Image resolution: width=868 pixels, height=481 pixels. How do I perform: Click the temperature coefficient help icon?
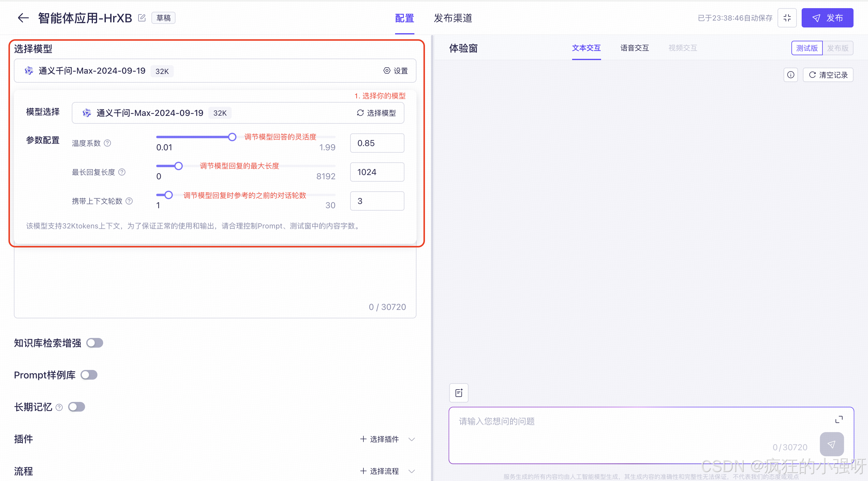click(107, 143)
